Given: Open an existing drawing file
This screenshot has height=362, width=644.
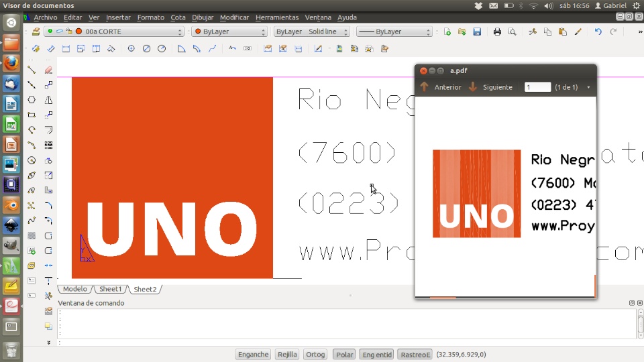Looking at the screenshot, I should pos(462,32).
